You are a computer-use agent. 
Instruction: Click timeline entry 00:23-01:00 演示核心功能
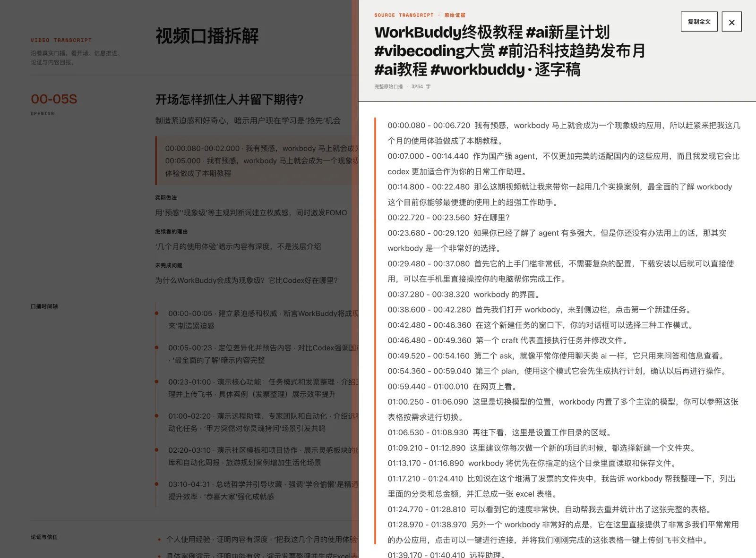[263, 388]
